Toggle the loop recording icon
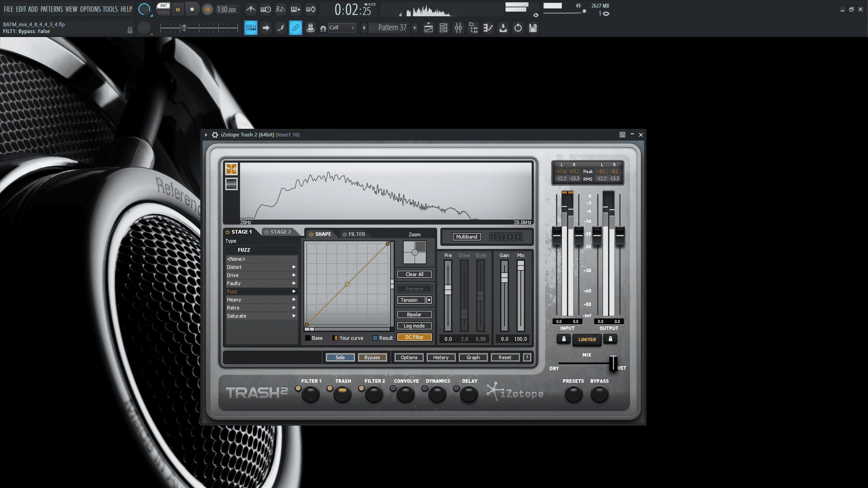This screenshot has height=488, width=868. (x=311, y=9)
